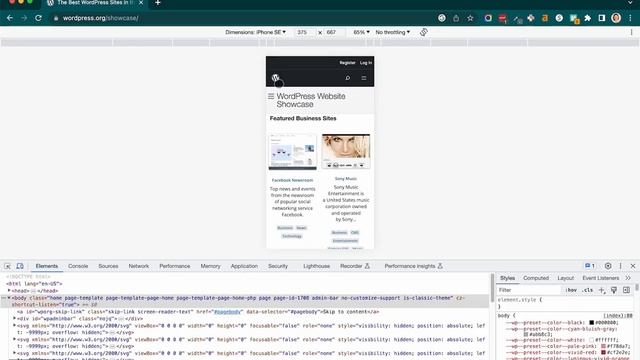Collapse the body element node
The width and height of the screenshot is (640, 360).
(9, 298)
